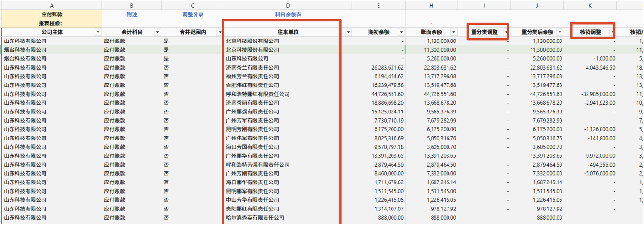The height and width of the screenshot is (238, 644).
Task: Select column I header
Action: click(484, 5)
